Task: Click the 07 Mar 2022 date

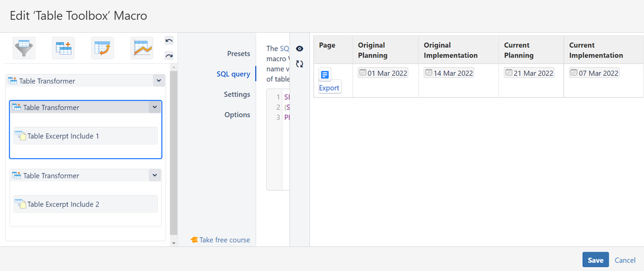Action: (594, 73)
